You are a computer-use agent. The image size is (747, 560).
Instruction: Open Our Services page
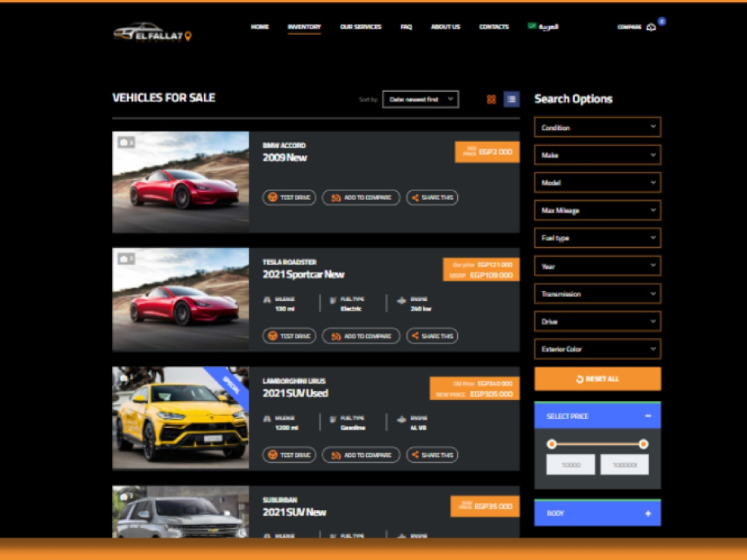pyautogui.click(x=361, y=27)
